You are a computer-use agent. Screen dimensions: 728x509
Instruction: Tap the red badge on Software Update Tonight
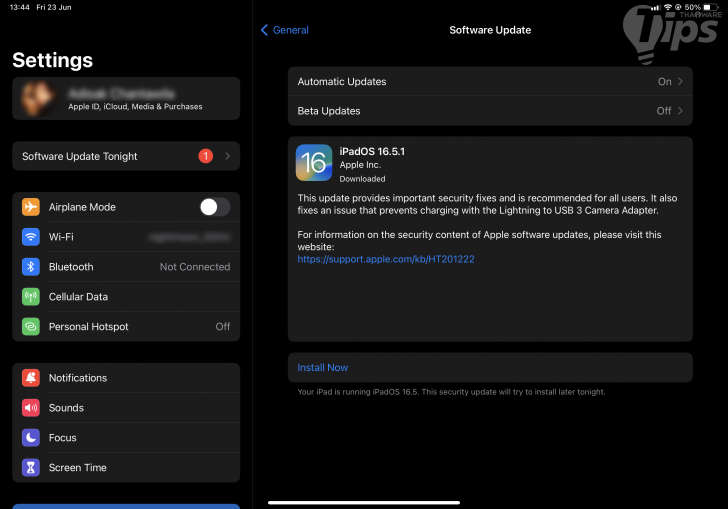[x=206, y=156]
